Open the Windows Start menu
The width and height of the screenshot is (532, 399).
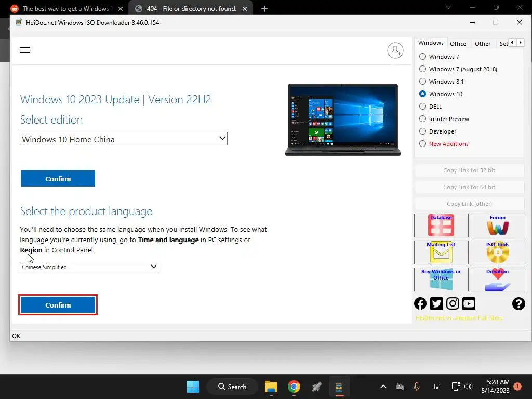pos(193,387)
